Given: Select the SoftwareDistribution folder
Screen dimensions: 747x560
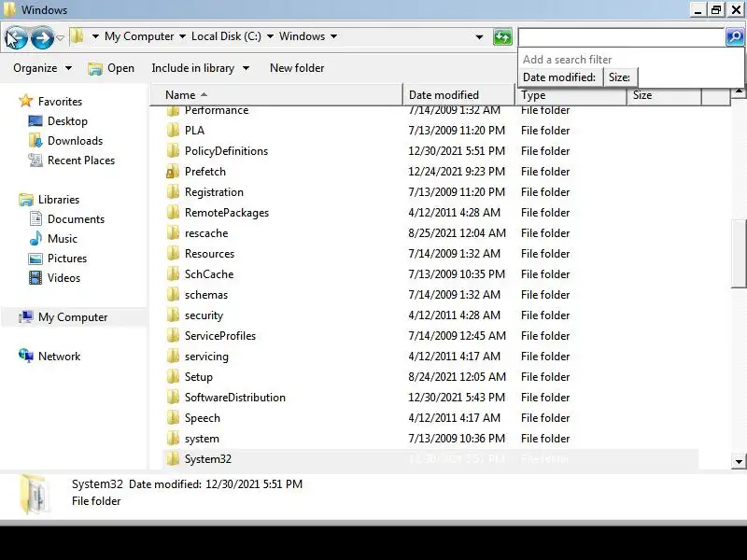Looking at the screenshot, I should [430, 398].
